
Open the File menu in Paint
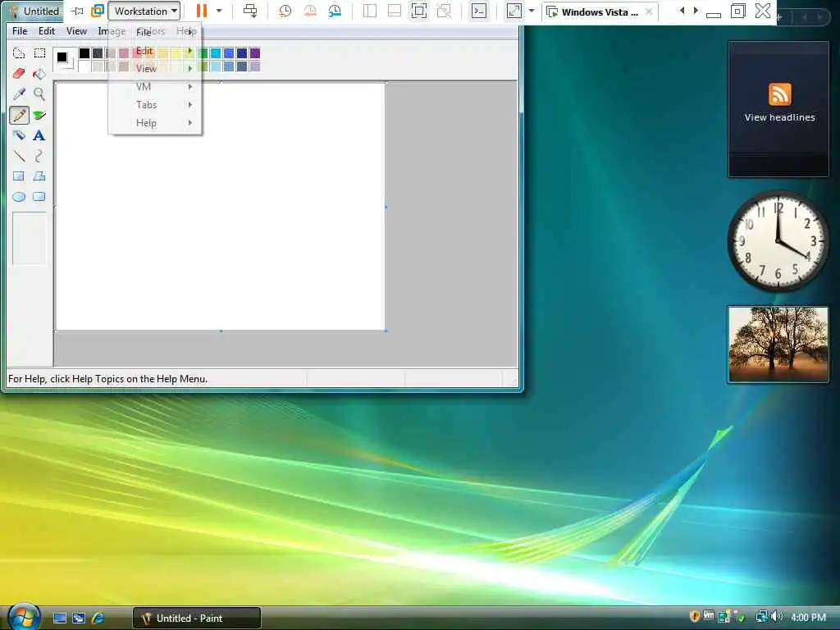(x=20, y=31)
